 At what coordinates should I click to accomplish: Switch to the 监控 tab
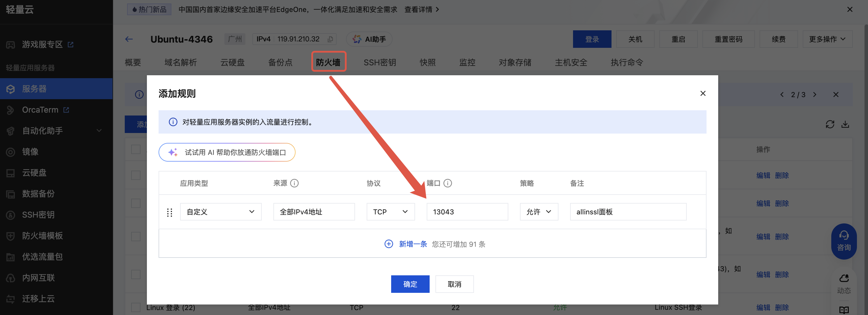click(467, 62)
